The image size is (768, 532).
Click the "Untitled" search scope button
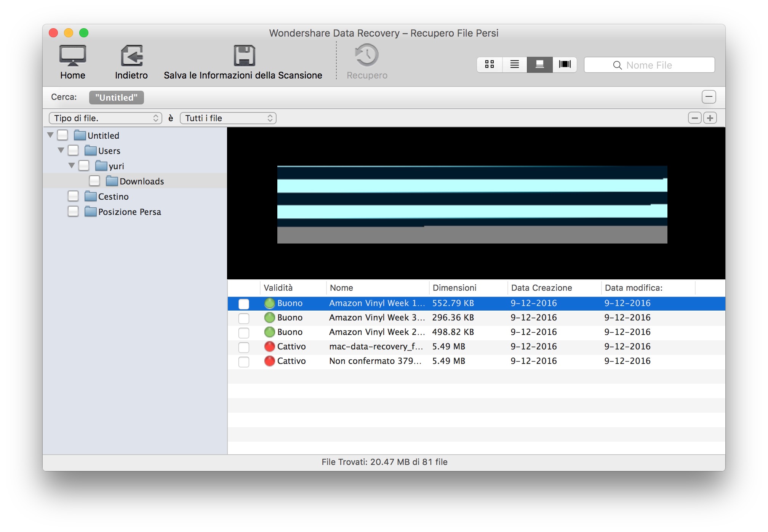[116, 98]
